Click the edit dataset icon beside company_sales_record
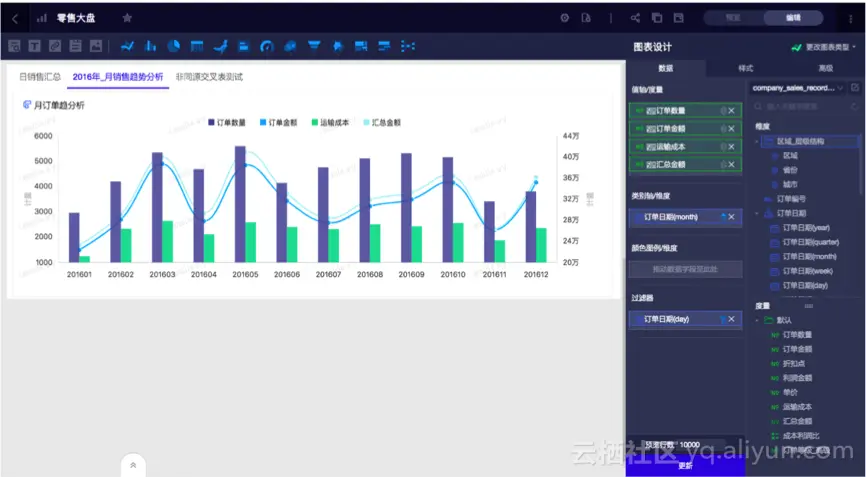Screen dimensions: 866x477 855,88
